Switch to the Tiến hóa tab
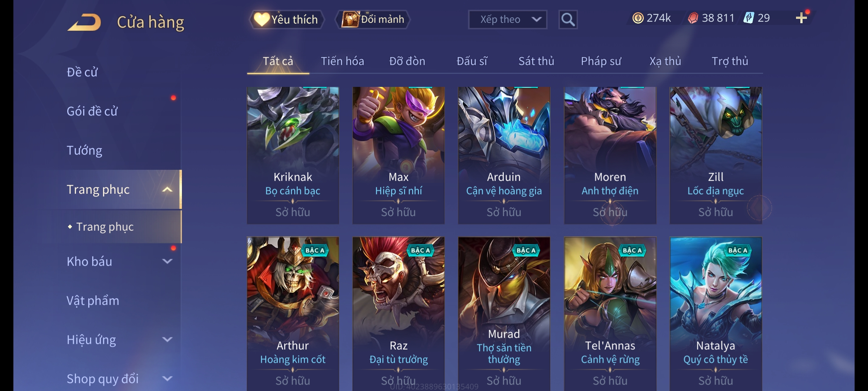 (342, 61)
